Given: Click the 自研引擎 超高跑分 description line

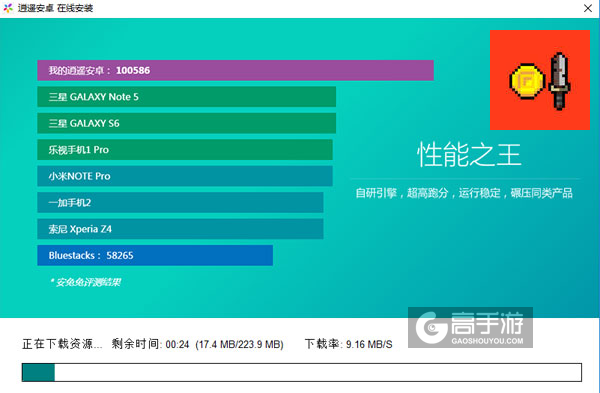Looking at the screenshot, I should click(x=464, y=193).
